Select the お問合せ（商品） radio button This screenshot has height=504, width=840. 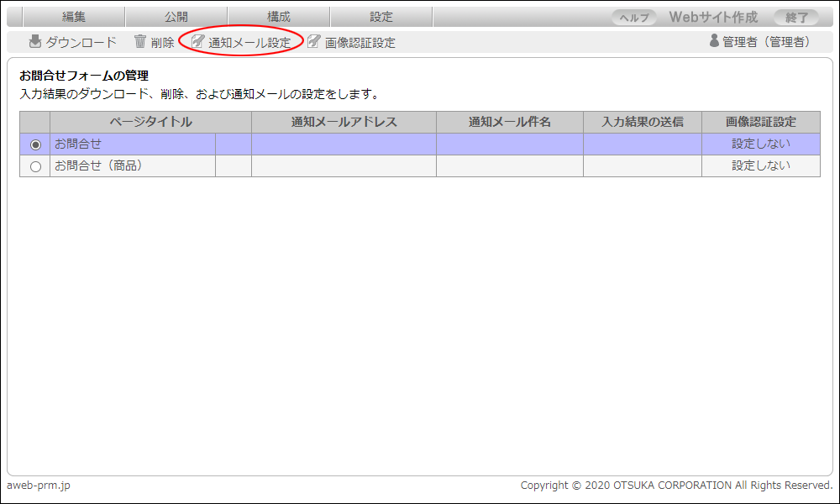35,166
